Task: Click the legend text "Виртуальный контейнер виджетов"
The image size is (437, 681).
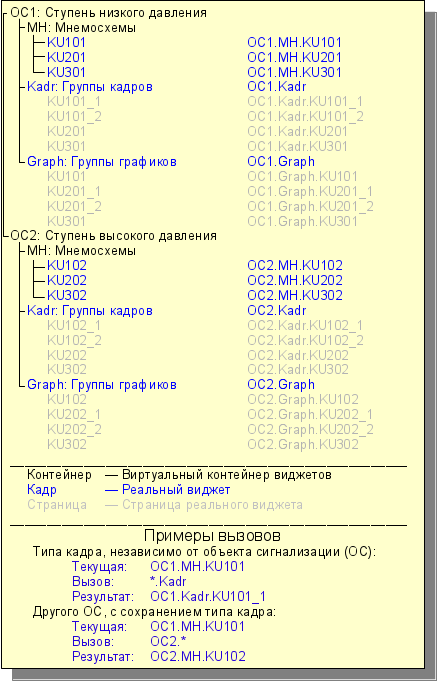Action: coord(227,475)
